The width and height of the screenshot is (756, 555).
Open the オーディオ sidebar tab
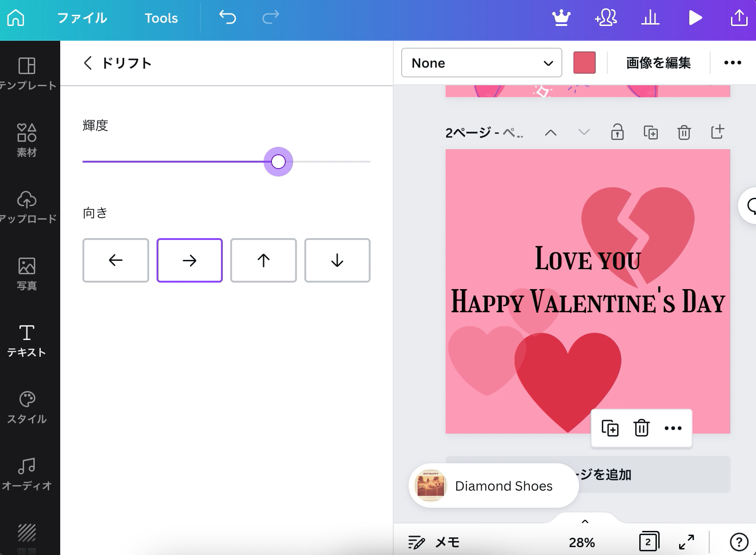pos(27,474)
